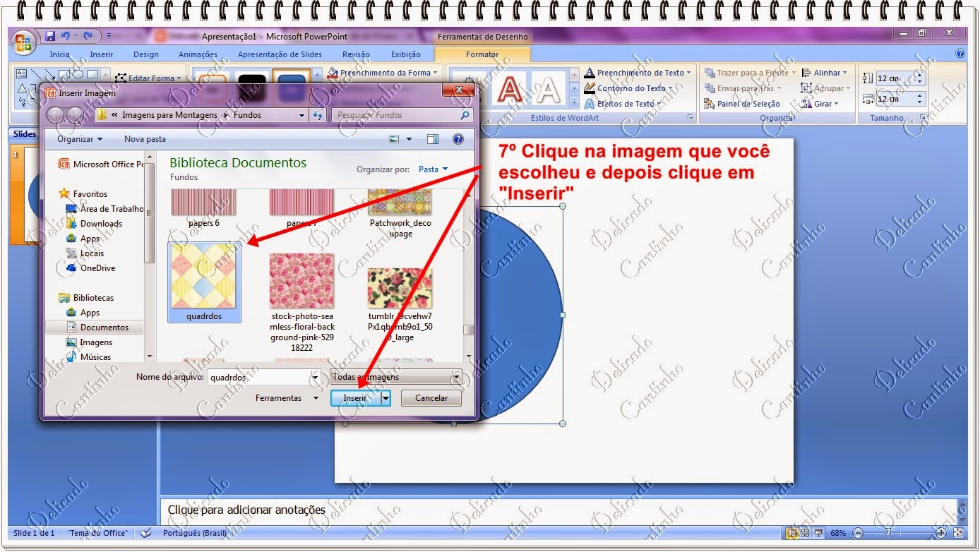980x552 pixels.
Task: Open the Pasta arrange-by dropdown
Action: 433,169
